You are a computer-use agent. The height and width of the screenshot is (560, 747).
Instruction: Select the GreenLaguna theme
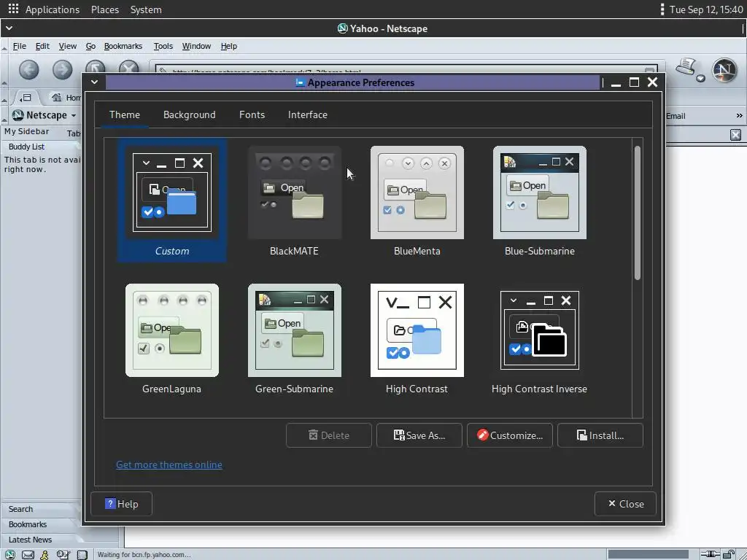[x=172, y=338]
